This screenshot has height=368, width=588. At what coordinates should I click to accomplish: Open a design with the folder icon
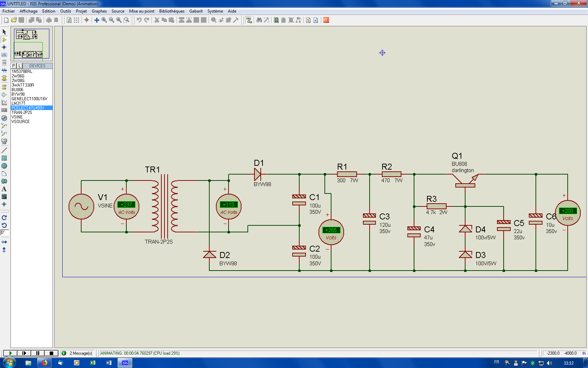[x=14, y=20]
